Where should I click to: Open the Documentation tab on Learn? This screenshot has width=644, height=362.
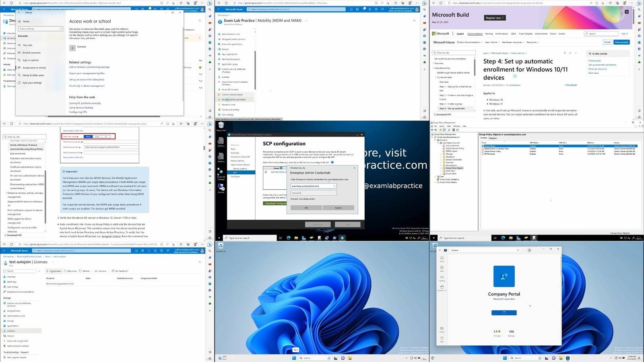point(475,34)
